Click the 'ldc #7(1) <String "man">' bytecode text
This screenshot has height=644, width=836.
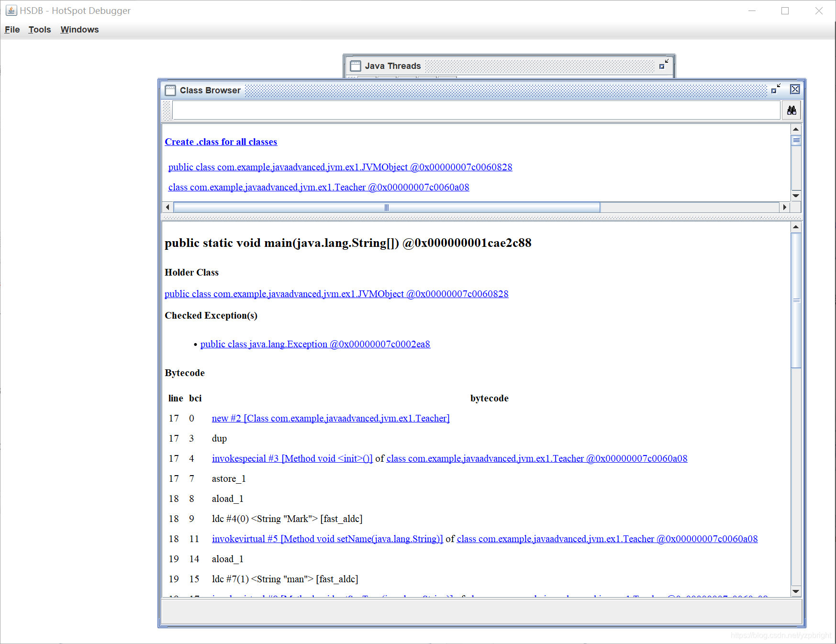[285, 579]
